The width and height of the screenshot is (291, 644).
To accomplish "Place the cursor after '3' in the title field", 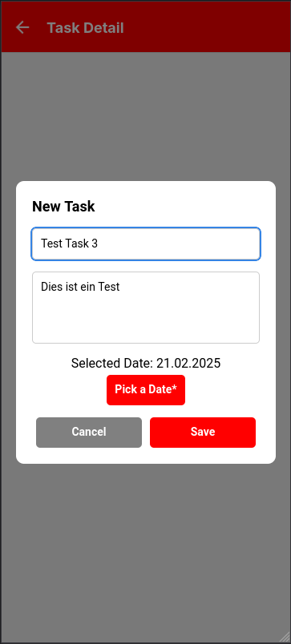I will 99,244.
